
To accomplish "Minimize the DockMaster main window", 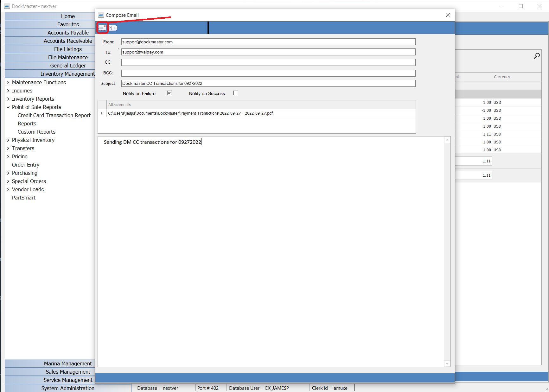I will coord(502,6).
